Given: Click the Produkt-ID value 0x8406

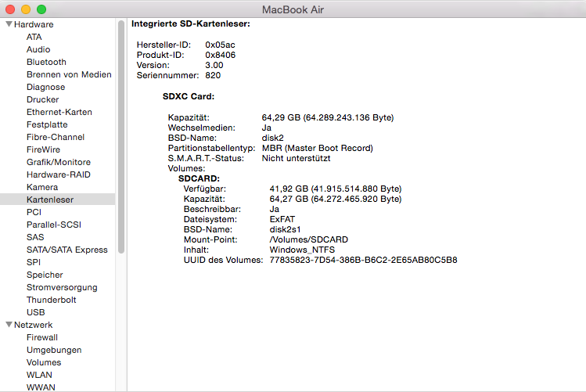Looking at the screenshot, I should pos(220,55).
